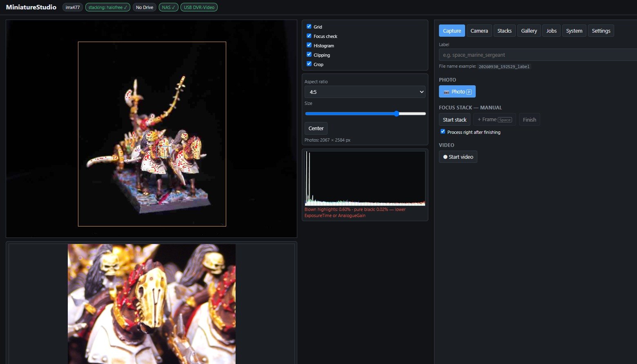Click the NAS status badge
The height and width of the screenshot is (364, 637).
pyautogui.click(x=168, y=7)
